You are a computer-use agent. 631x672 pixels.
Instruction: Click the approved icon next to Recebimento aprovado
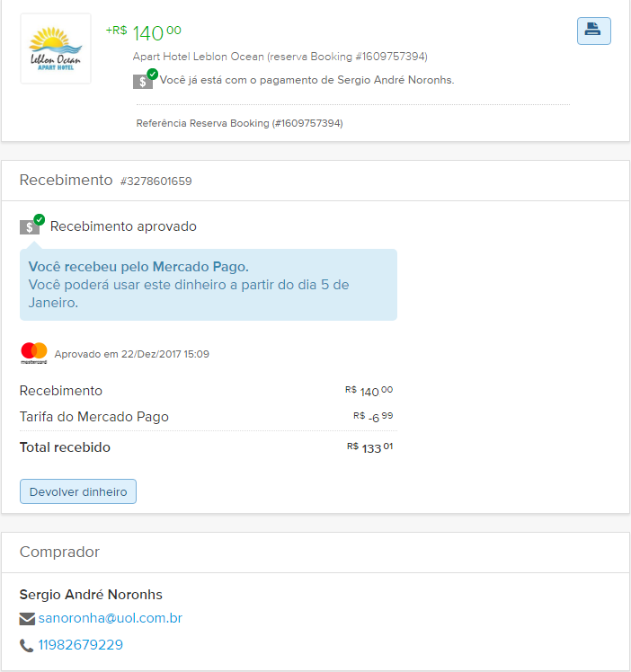tap(32, 224)
